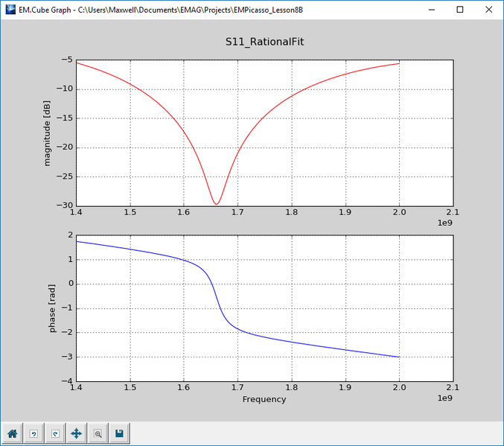The width and height of the screenshot is (504, 446).
Task: Click the window title text EM.Cube Graph
Action: tap(45, 10)
